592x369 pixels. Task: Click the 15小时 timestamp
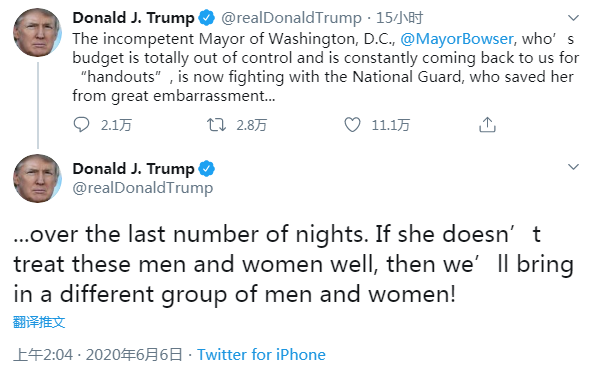[399, 18]
